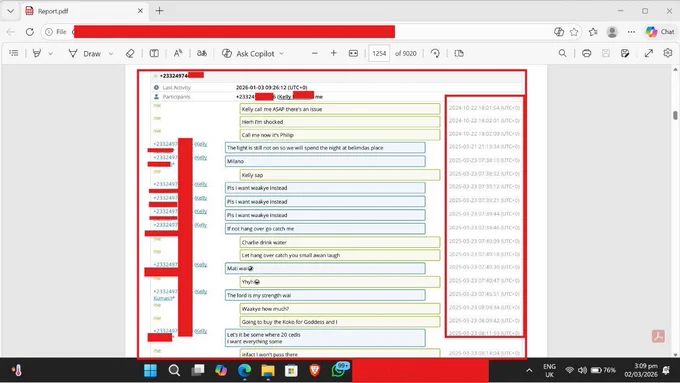Select the highlight tool
This screenshot has height=383, width=680.
pyautogui.click(x=37, y=53)
